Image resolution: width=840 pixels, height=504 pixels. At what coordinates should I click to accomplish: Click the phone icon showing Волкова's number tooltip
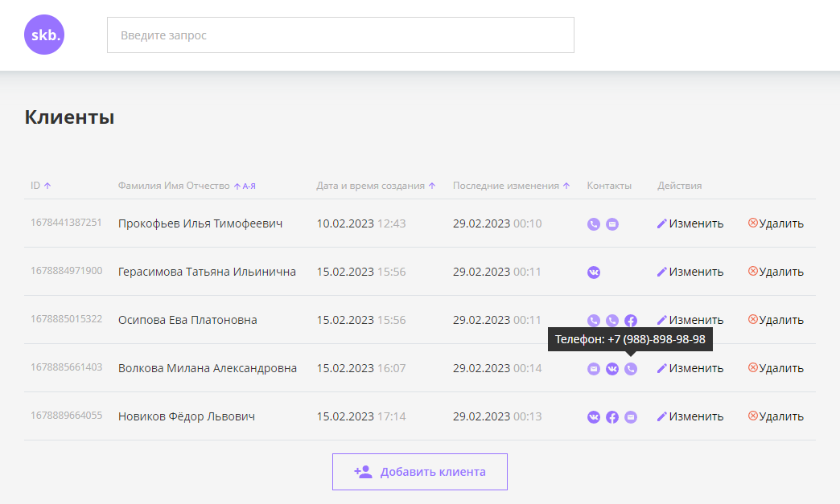coord(631,369)
